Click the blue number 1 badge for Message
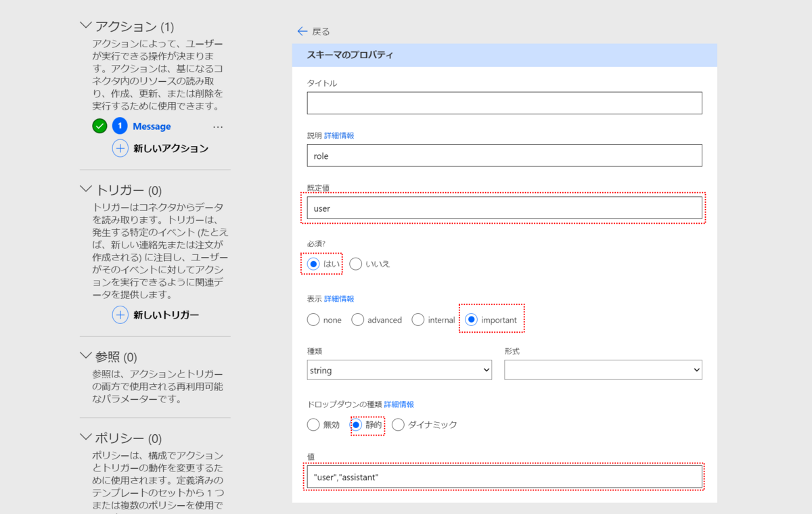The image size is (812, 514). [120, 126]
